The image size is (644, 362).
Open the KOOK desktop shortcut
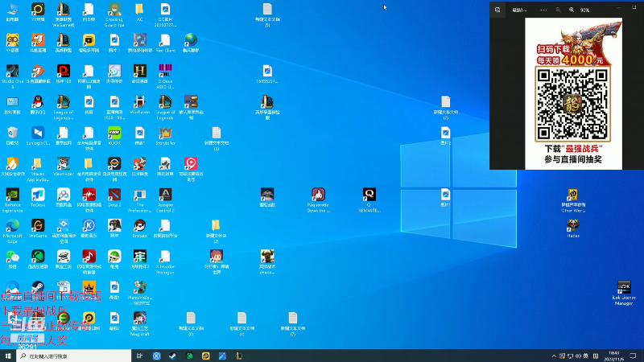(114, 136)
